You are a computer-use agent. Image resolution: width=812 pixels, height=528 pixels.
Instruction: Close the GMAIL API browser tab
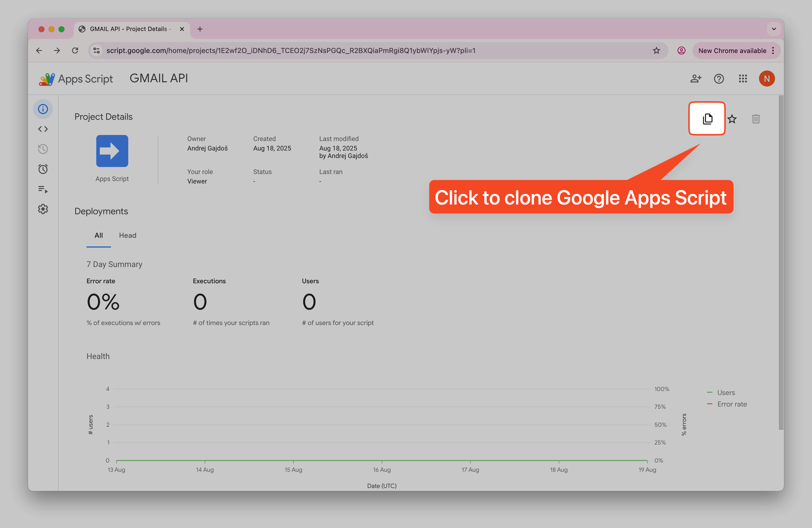[x=182, y=29]
